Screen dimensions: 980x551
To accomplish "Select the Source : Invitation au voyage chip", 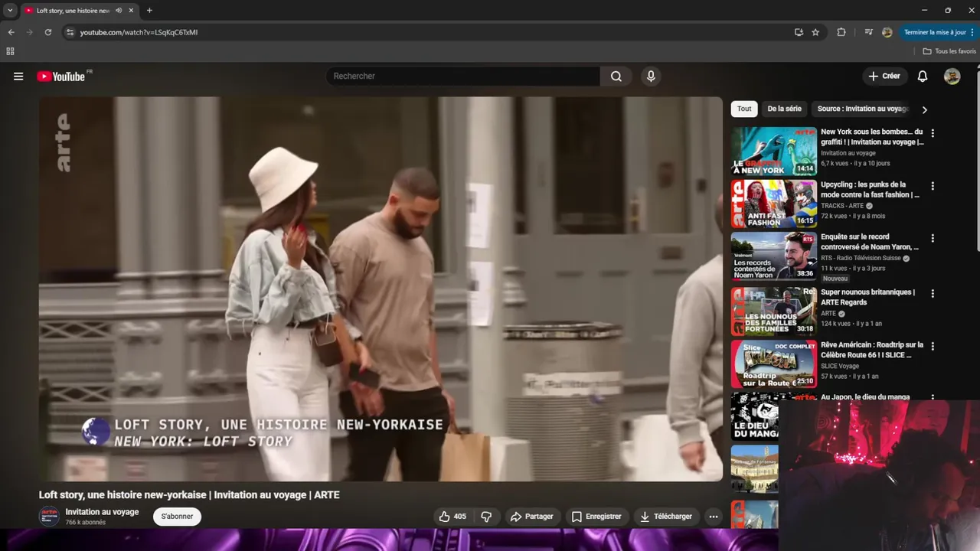I will 863,109.
